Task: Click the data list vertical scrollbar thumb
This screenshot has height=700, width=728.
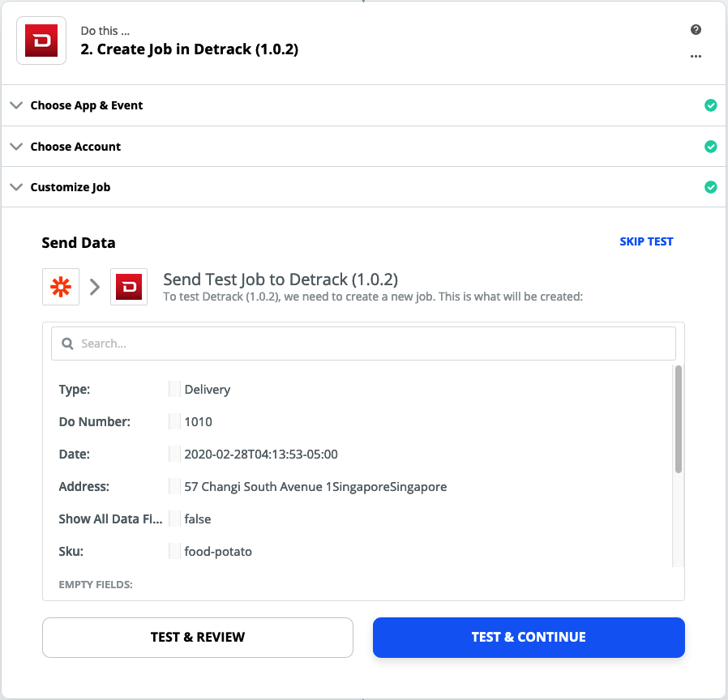Action: 679,420
